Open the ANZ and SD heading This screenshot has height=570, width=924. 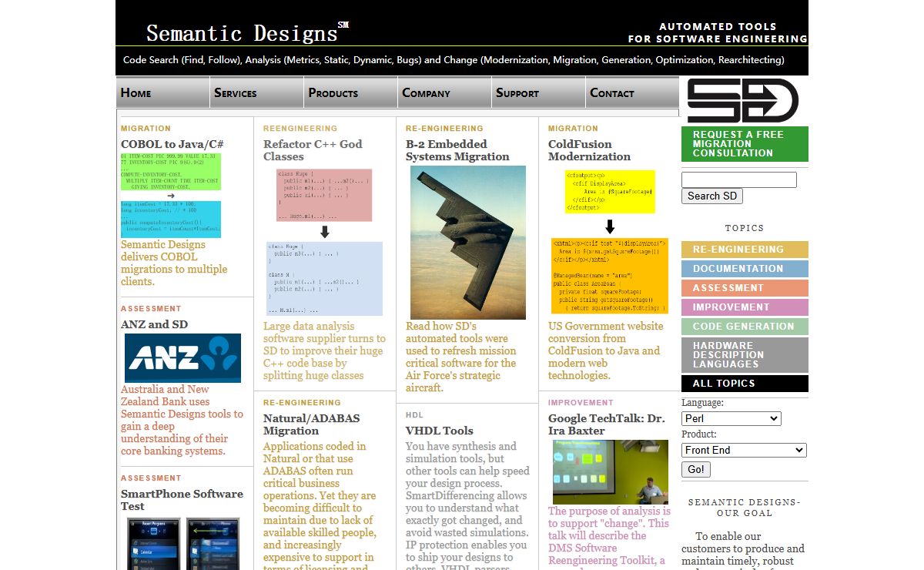click(x=154, y=324)
